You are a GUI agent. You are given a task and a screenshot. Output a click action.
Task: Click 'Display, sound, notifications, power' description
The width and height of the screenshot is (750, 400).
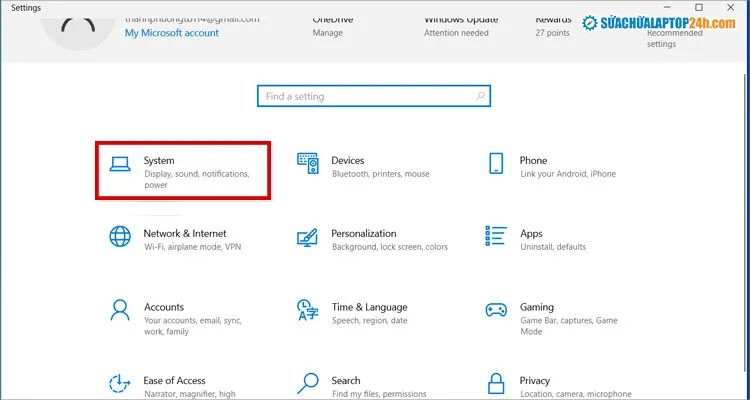pos(197,179)
